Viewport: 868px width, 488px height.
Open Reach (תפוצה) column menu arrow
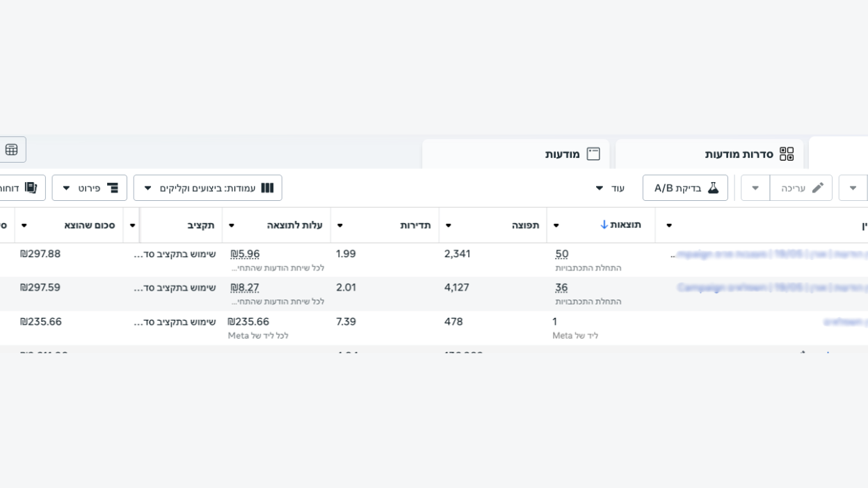pyautogui.click(x=448, y=225)
